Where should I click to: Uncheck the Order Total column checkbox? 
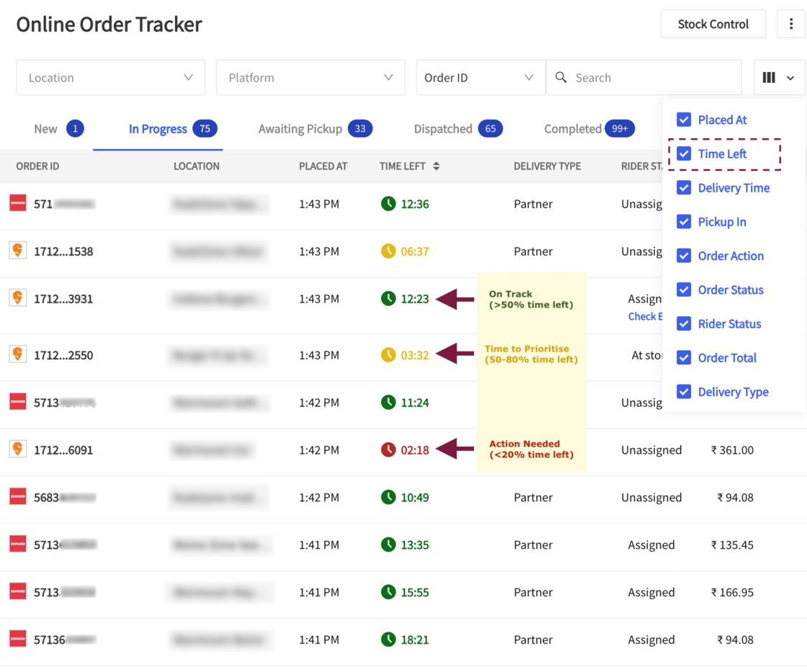684,358
